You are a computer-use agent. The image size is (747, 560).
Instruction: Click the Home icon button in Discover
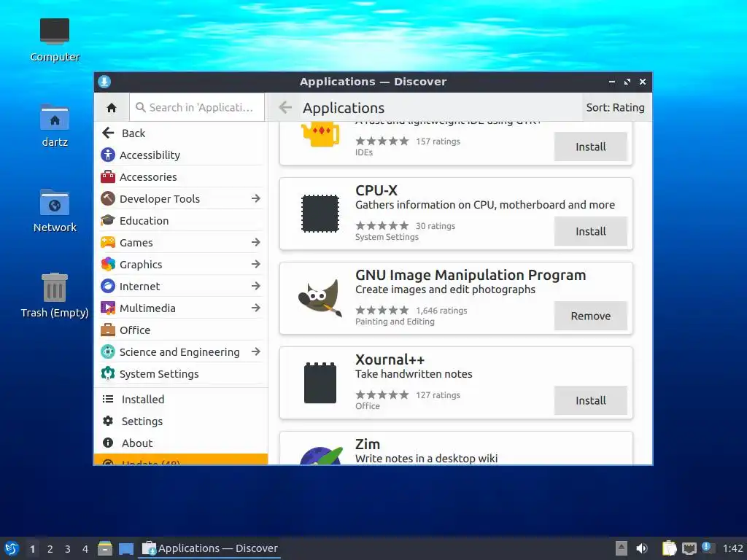point(112,108)
